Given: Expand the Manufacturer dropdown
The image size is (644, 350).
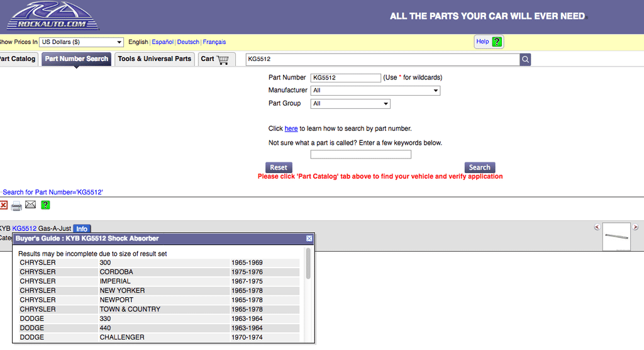Looking at the screenshot, I should tap(375, 91).
